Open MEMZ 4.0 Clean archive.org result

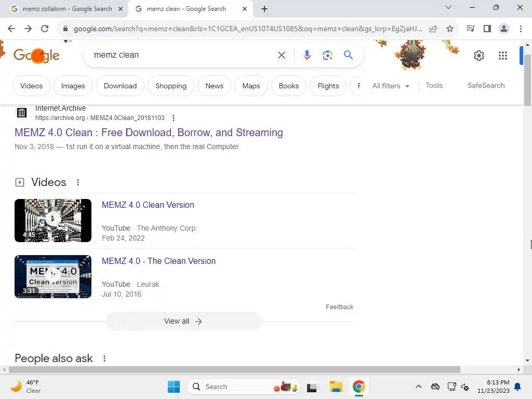point(149,132)
